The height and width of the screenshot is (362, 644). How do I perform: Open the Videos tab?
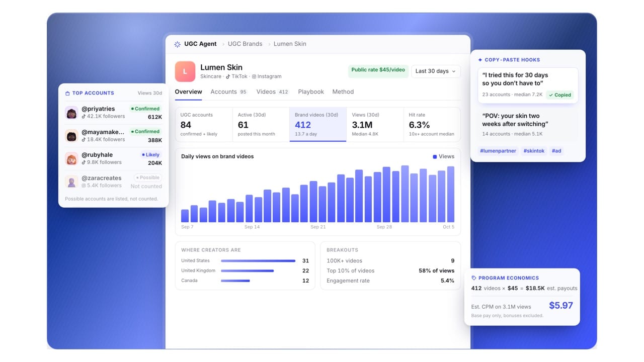(273, 92)
